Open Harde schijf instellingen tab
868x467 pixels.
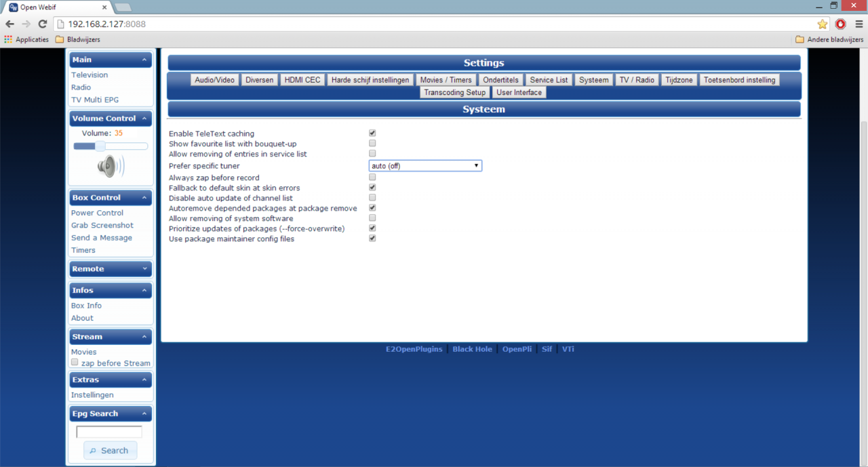coord(370,80)
